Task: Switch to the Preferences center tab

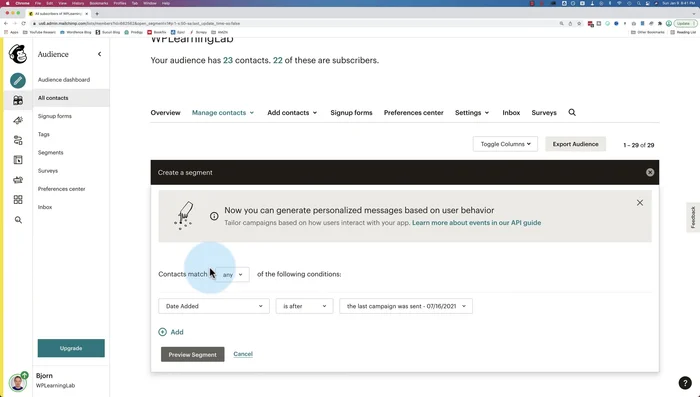Action: tap(413, 113)
